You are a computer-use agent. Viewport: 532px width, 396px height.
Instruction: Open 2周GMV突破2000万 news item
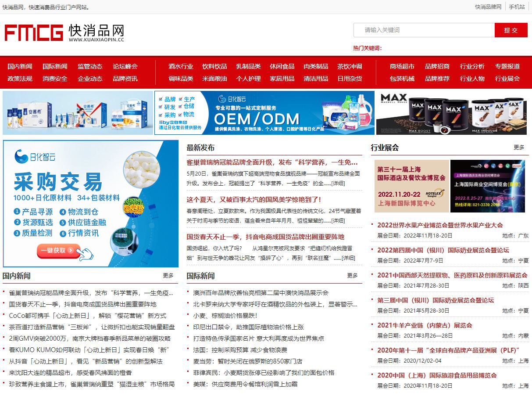click(x=90, y=338)
